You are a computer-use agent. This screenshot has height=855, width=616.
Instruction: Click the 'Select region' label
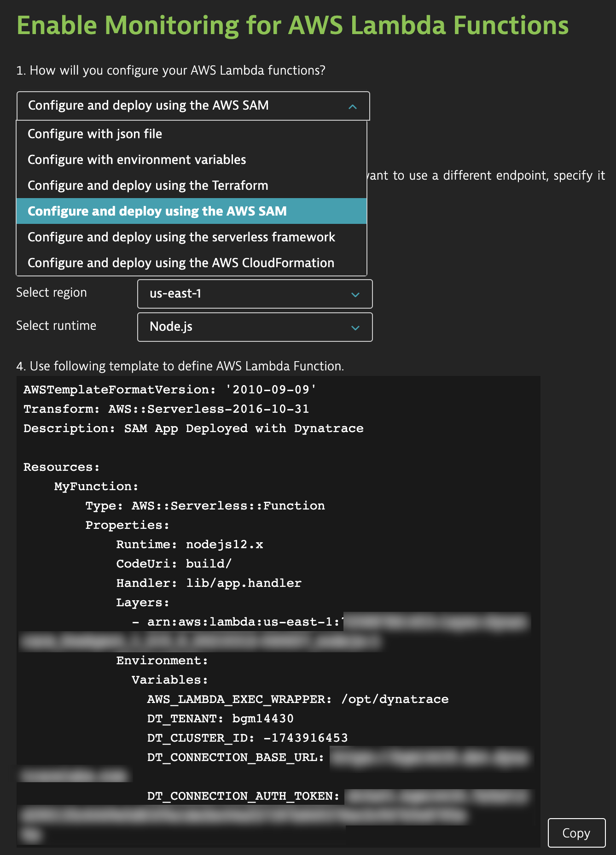(x=52, y=293)
